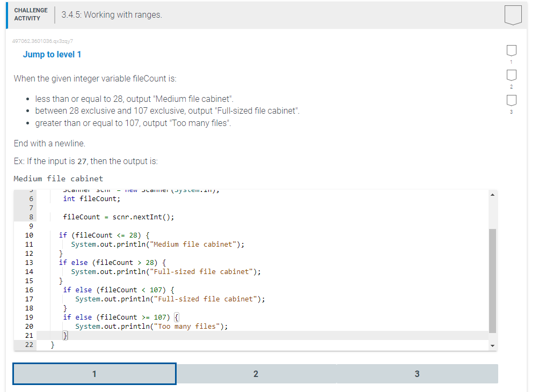
Task: Click the level 1 completion badge
Action: (x=512, y=50)
